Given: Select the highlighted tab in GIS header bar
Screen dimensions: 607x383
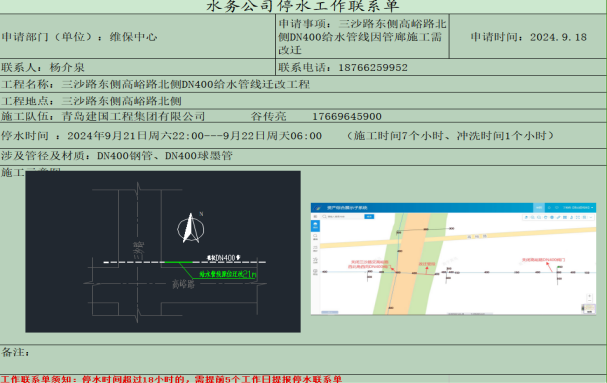Looking at the screenshot, I should pos(539,208).
